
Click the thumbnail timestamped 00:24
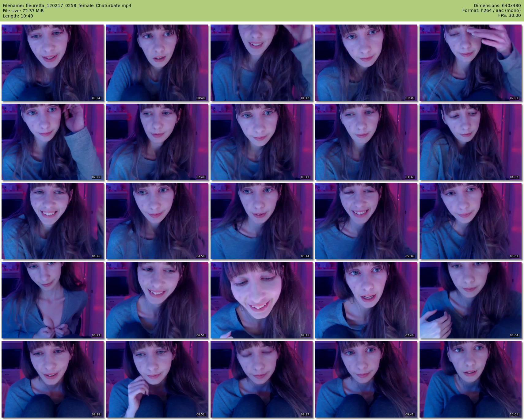[53, 63]
